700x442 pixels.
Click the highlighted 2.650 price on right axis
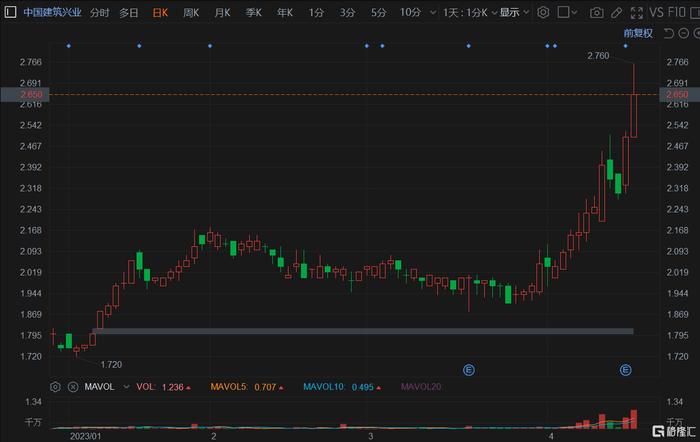coord(679,95)
